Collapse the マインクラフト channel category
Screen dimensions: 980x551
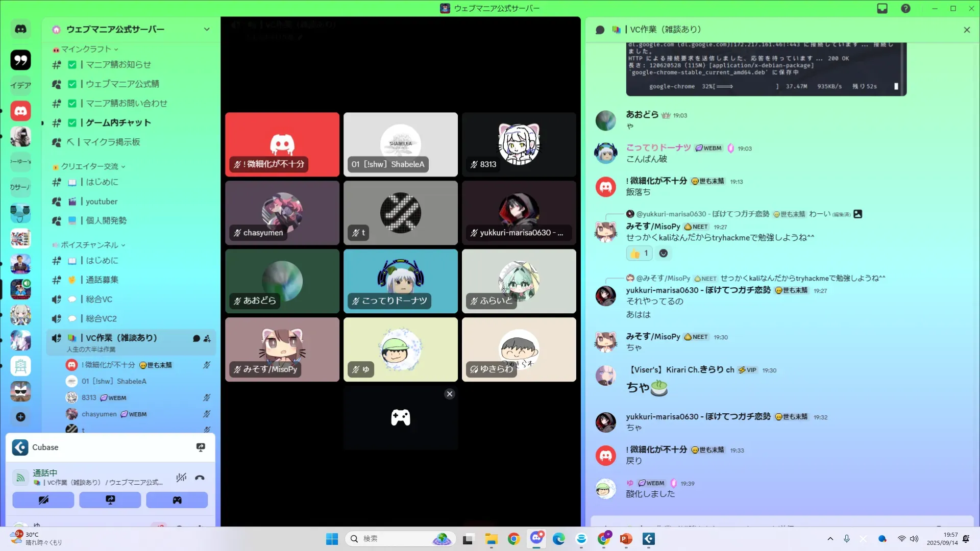point(87,49)
